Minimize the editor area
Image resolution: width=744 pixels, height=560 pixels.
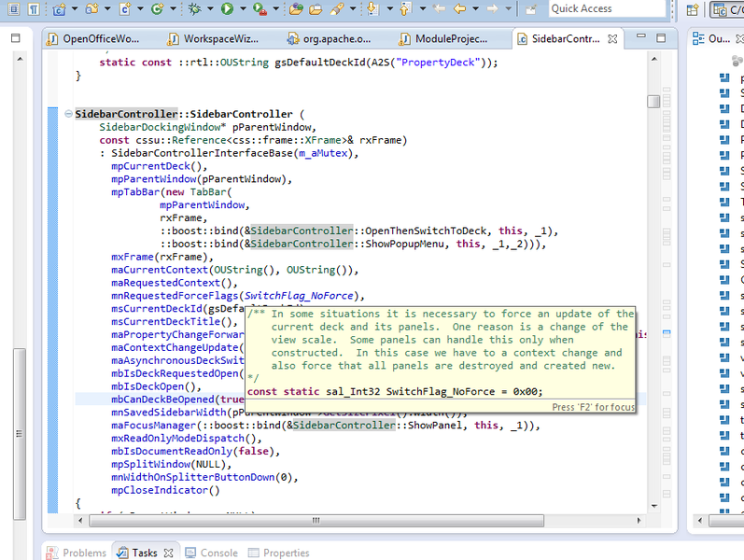click(x=641, y=36)
